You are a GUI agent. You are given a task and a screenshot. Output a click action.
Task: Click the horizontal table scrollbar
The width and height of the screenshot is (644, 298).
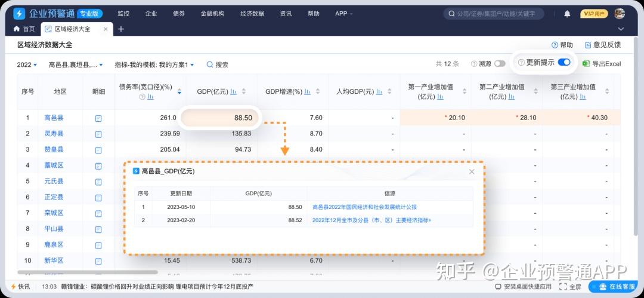[x=88, y=272]
